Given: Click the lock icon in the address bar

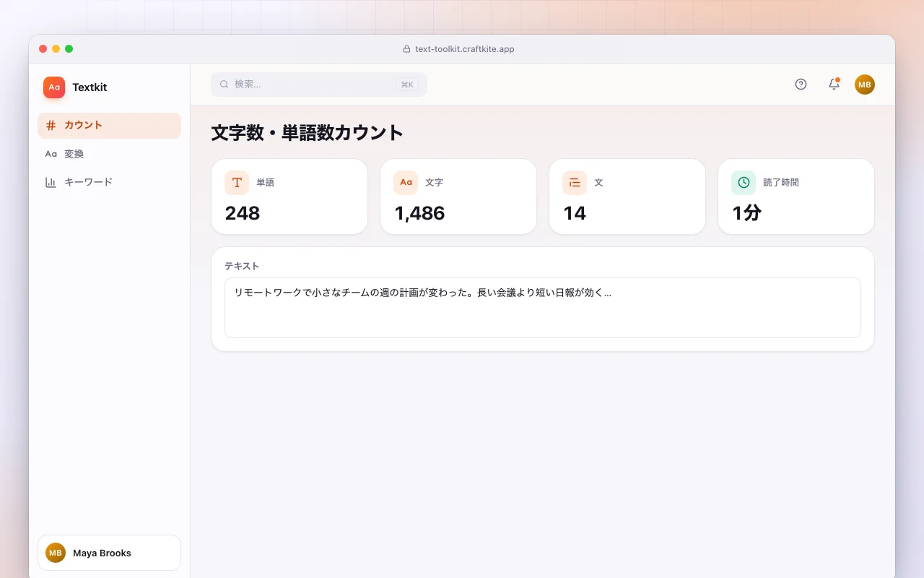Looking at the screenshot, I should click(406, 49).
